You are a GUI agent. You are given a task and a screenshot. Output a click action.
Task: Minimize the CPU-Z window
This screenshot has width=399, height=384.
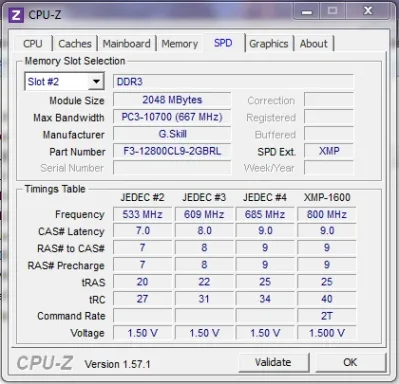coord(307,12)
